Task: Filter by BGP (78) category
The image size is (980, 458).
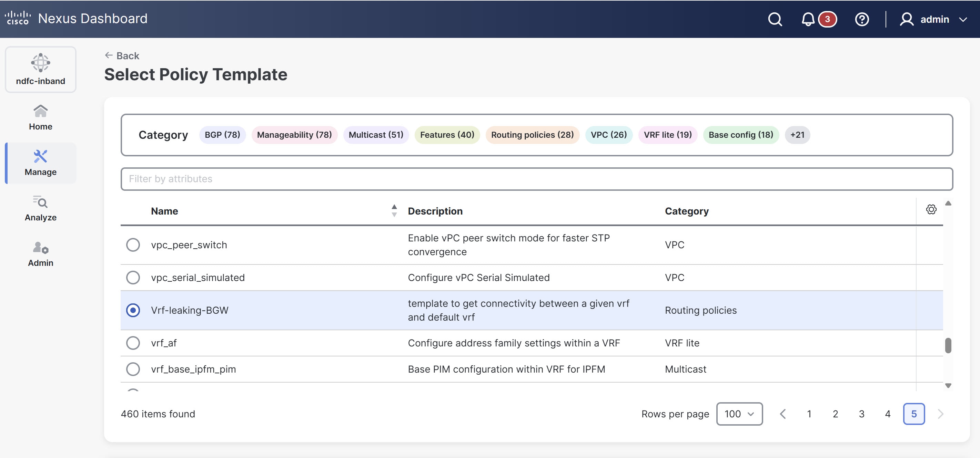Action: 222,135
